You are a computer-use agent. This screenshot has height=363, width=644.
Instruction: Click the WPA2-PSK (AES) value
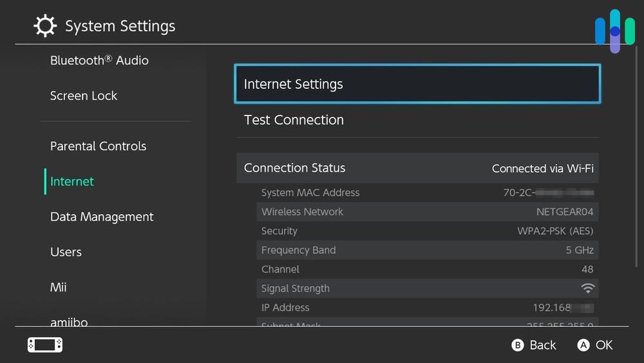tap(555, 231)
